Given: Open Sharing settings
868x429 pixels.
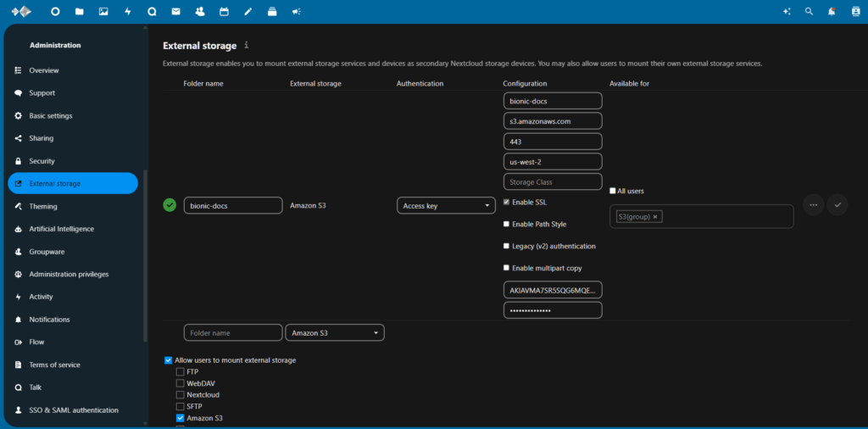Looking at the screenshot, I should coord(73,138).
